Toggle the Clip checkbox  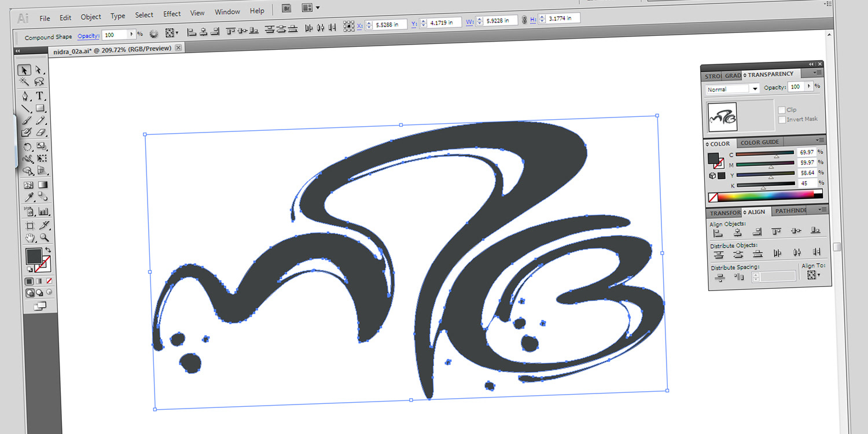click(x=782, y=110)
